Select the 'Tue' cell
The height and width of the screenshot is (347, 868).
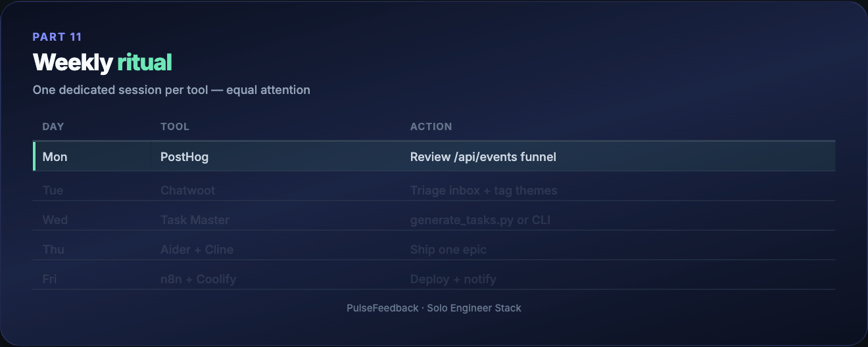pos(53,191)
